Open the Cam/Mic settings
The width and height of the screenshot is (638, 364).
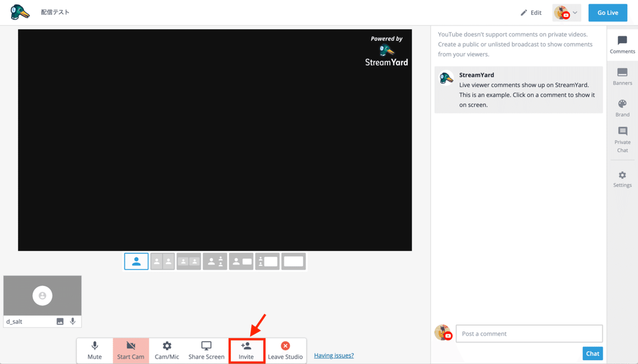pos(167,351)
